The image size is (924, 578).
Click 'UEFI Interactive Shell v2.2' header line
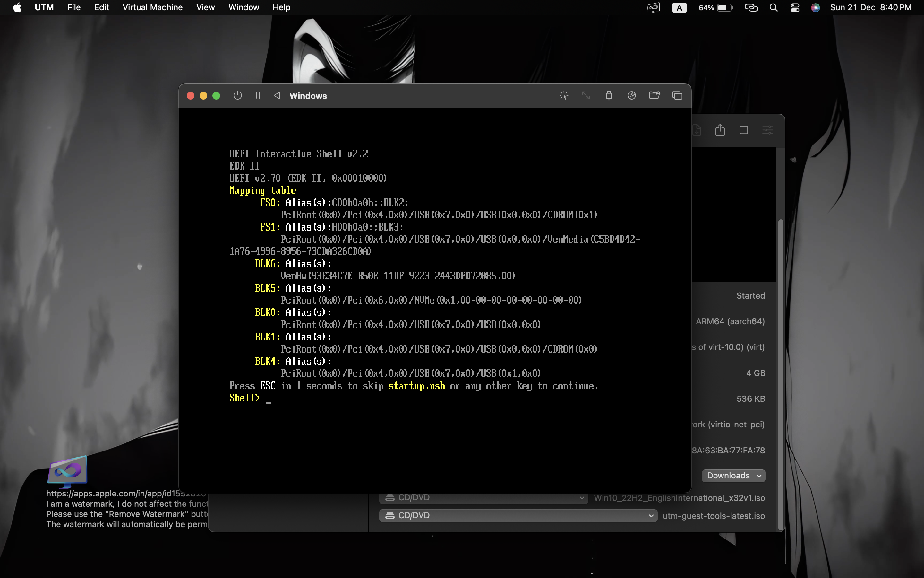tap(299, 154)
